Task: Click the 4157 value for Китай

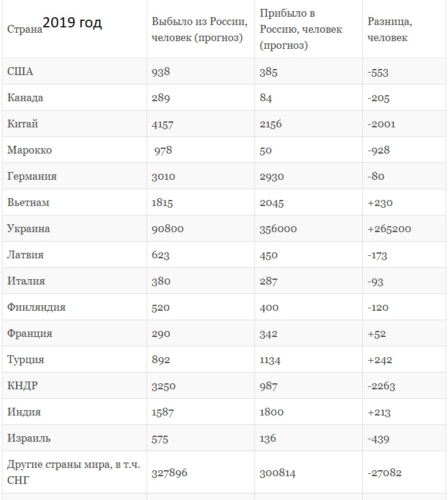Action: tap(163, 124)
